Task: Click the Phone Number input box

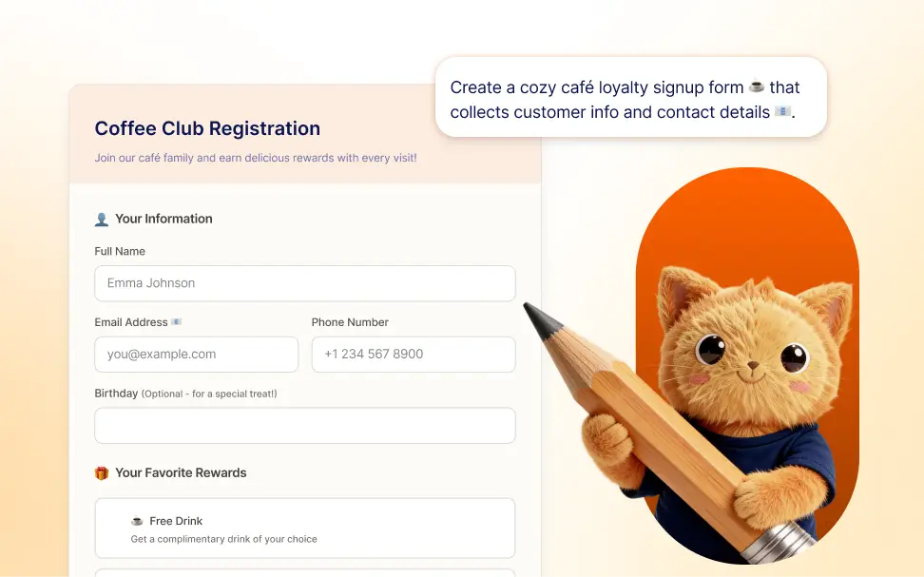Action: (414, 355)
